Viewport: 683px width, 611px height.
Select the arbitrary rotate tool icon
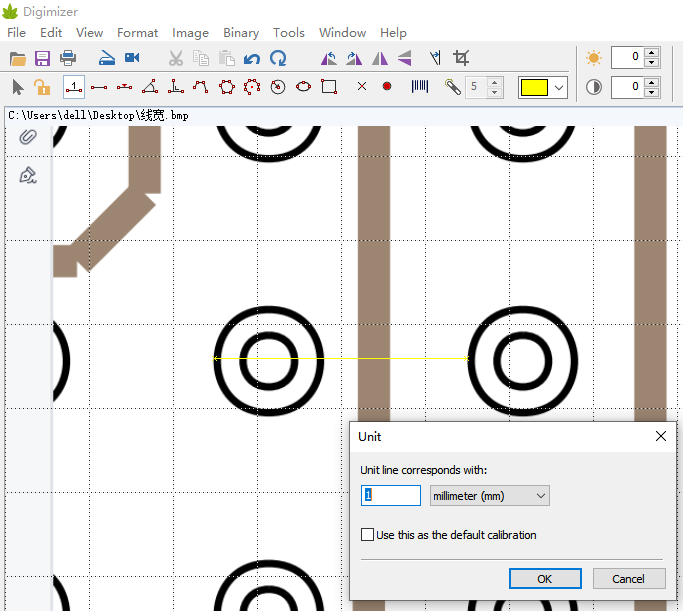tap(435, 58)
